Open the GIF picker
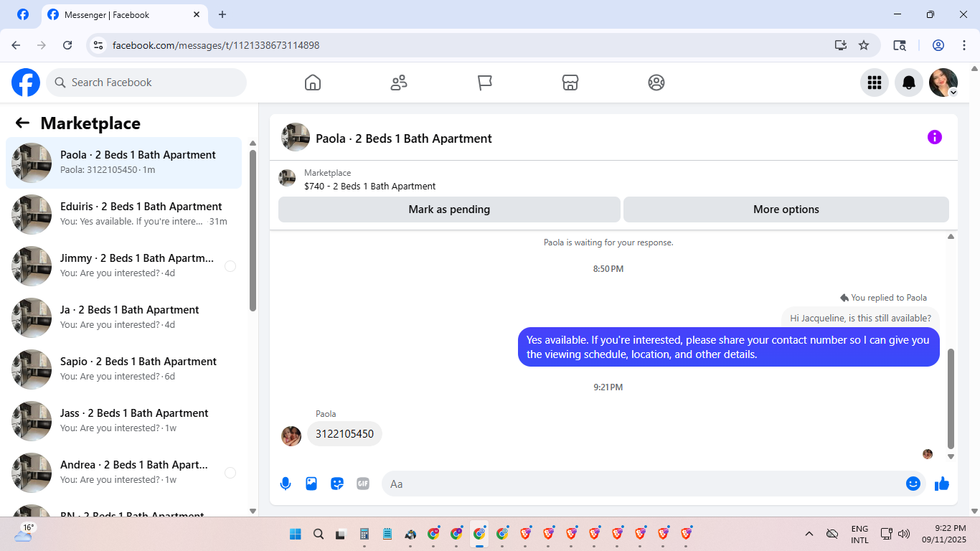The height and width of the screenshot is (551, 980). 363,484
